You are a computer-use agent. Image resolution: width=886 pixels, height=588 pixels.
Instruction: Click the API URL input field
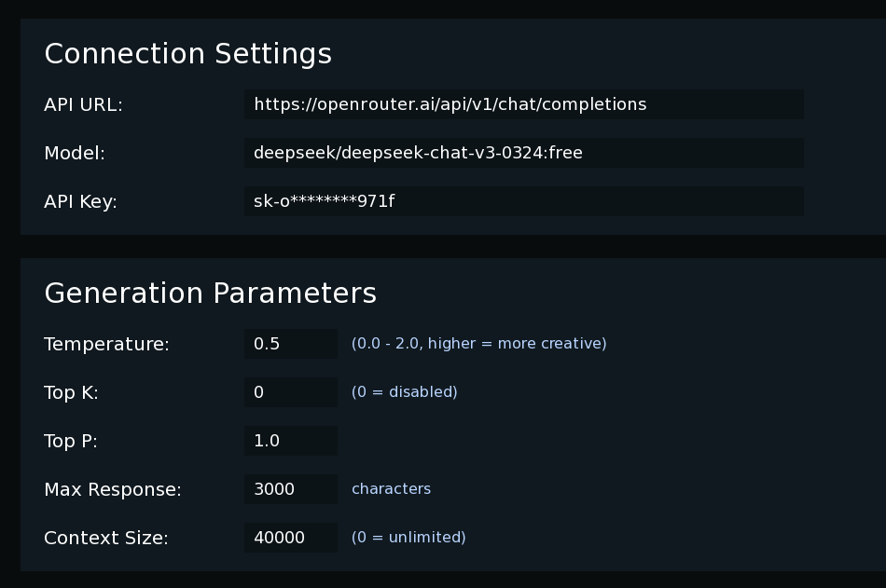click(x=523, y=104)
